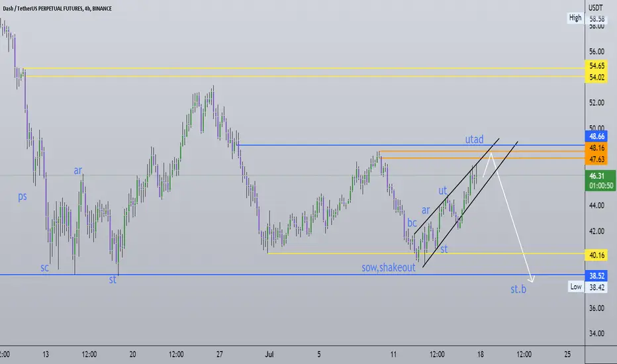Click the '13' date on time axis
617x364 pixels.
click(46, 355)
